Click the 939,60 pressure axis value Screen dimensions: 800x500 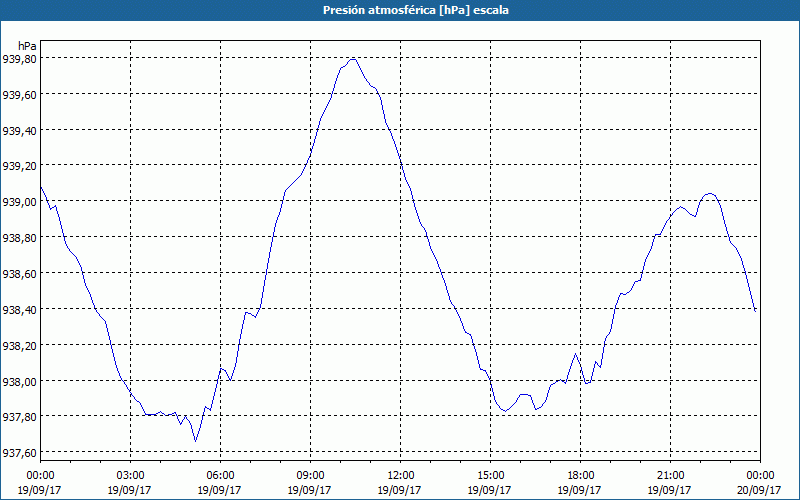[19, 94]
